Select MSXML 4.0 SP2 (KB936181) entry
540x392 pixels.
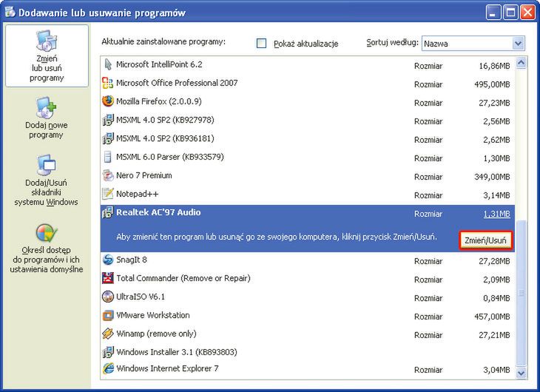pyautogui.click(x=308, y=138)
